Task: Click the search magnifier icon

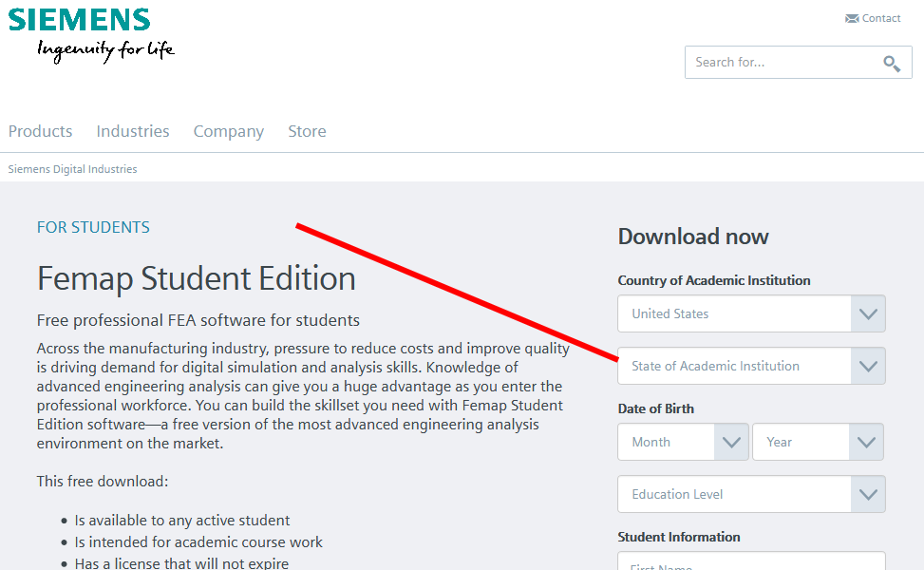Action: pos(891,62)
